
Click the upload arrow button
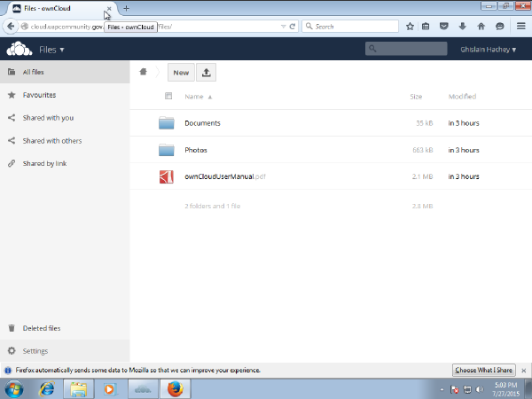pos(207,73)
